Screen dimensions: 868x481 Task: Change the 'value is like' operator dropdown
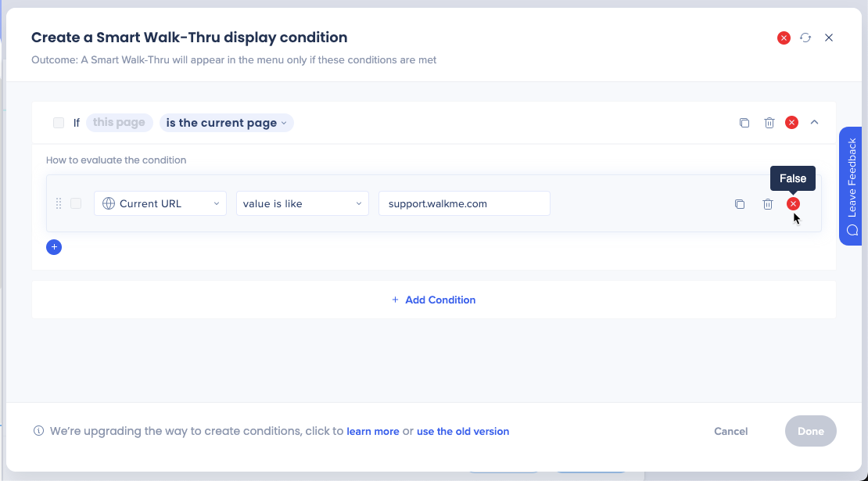(302, 203)
